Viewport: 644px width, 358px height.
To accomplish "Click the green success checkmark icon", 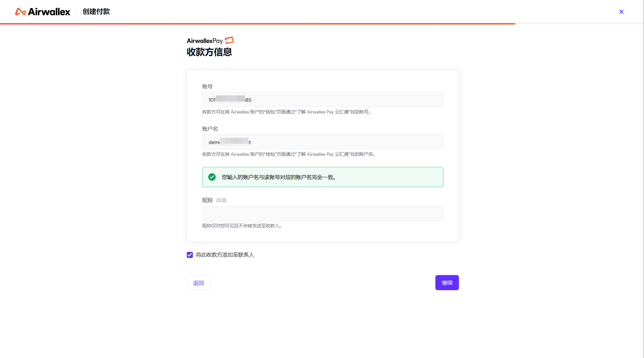I will 212,177.
